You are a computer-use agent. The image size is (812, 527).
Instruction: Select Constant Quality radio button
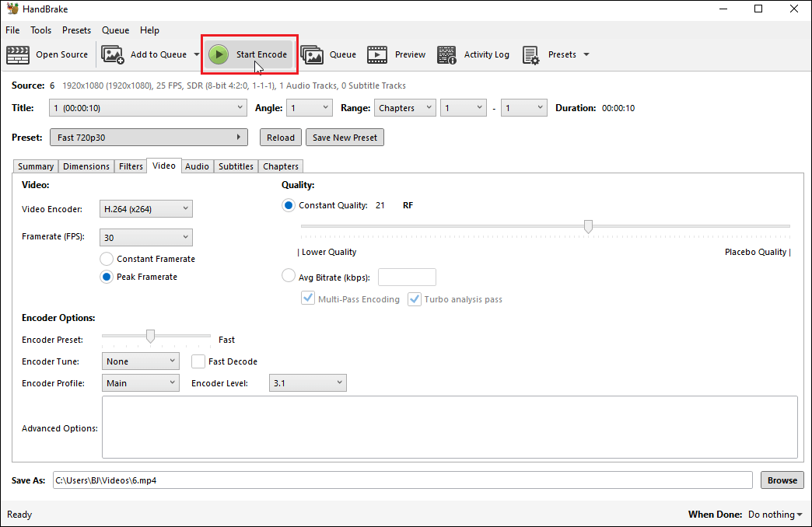(x=289, y=205)
